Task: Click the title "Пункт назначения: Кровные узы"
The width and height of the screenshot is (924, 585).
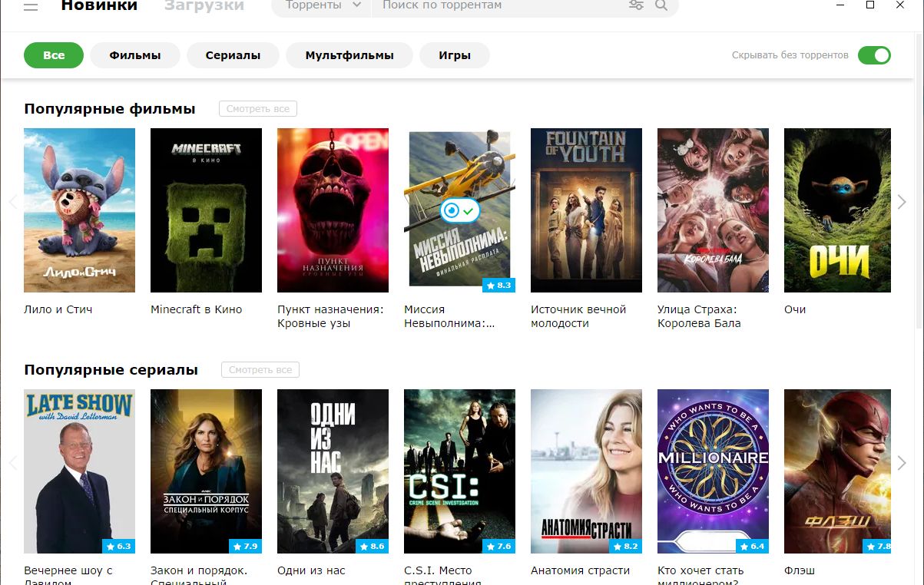Action: point(330,316)
